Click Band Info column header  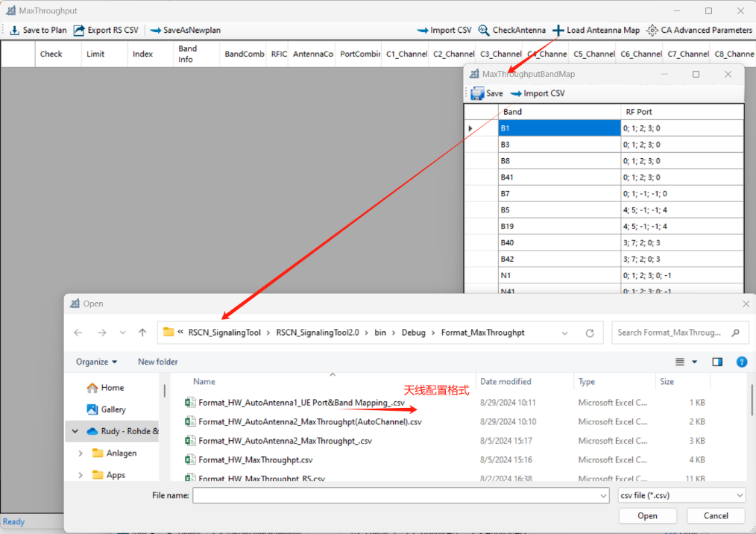196,54
